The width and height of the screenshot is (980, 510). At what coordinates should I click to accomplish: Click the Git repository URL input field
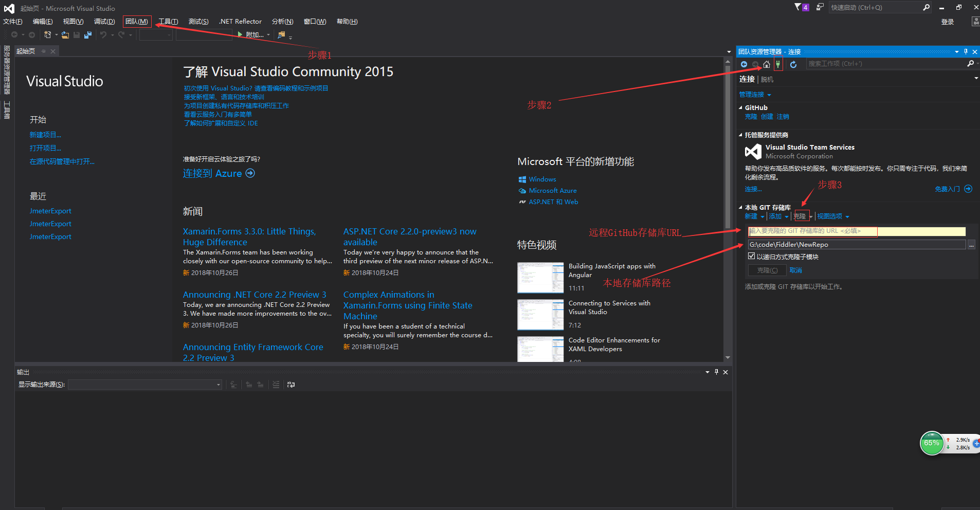click(x=857, y=231)
